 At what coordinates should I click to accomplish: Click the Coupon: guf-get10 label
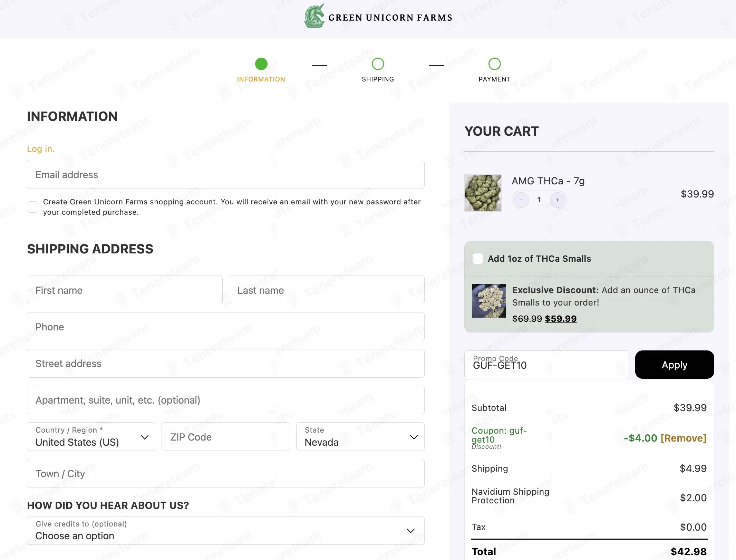(x=499, y=435)
